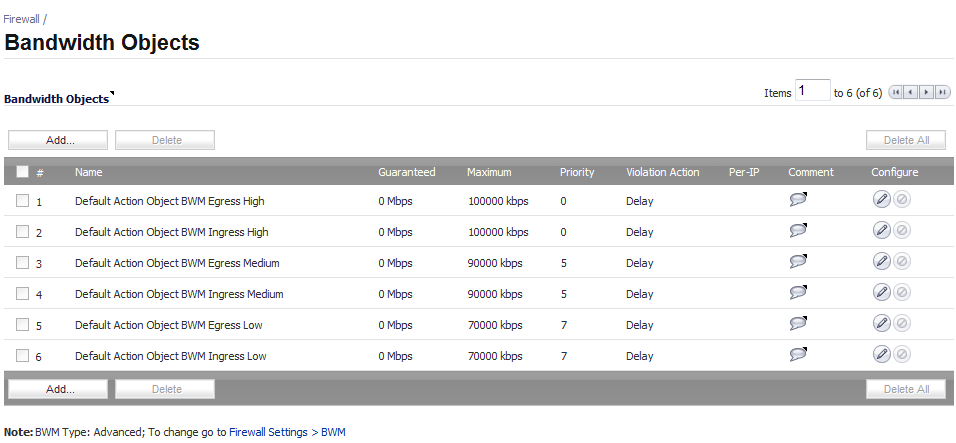
Task: Show the comment for BWM Egress High
Action: pyautogui.click(x=798, y=199)
